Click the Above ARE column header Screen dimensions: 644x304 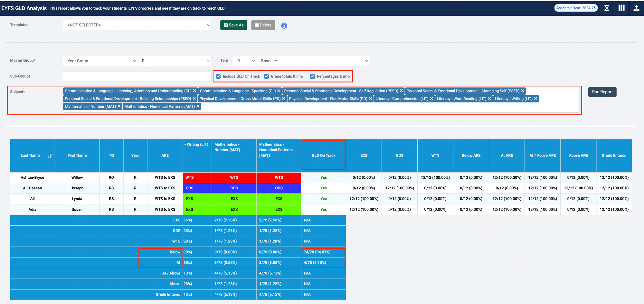578,156
